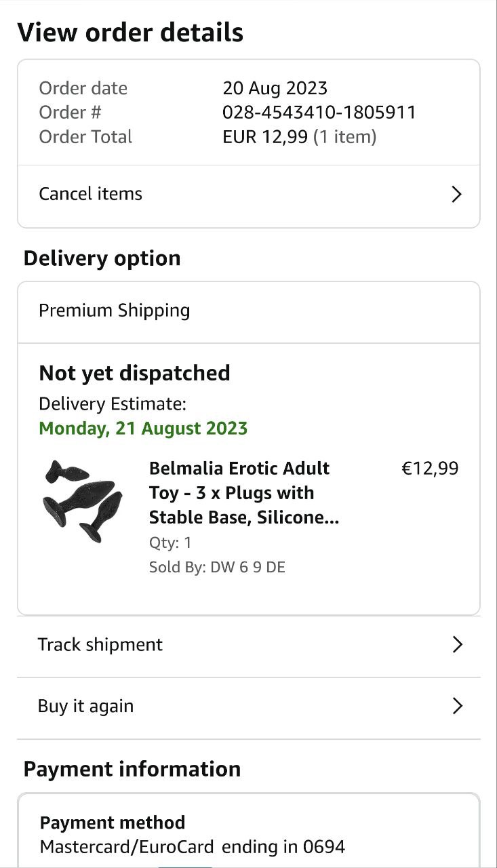Tap the product thumbnail image
The height and width of the screenshot is (868, 497).
(x=83, y=502)
